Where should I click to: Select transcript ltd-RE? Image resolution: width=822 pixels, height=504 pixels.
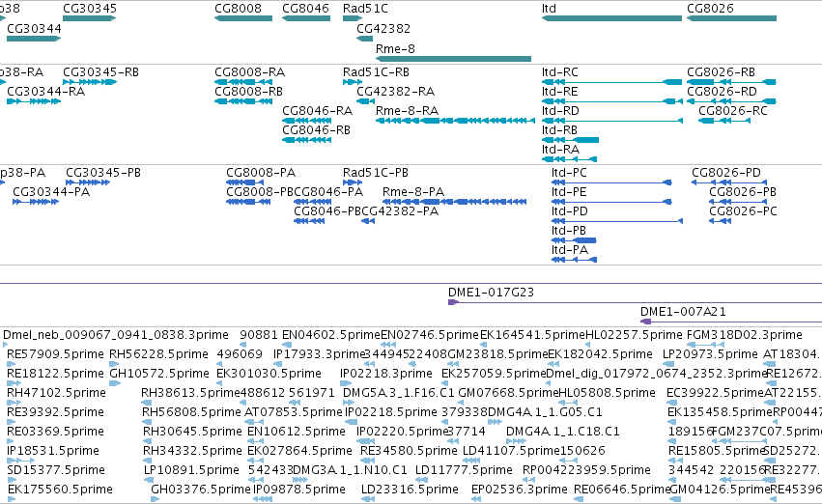(611, 101)
